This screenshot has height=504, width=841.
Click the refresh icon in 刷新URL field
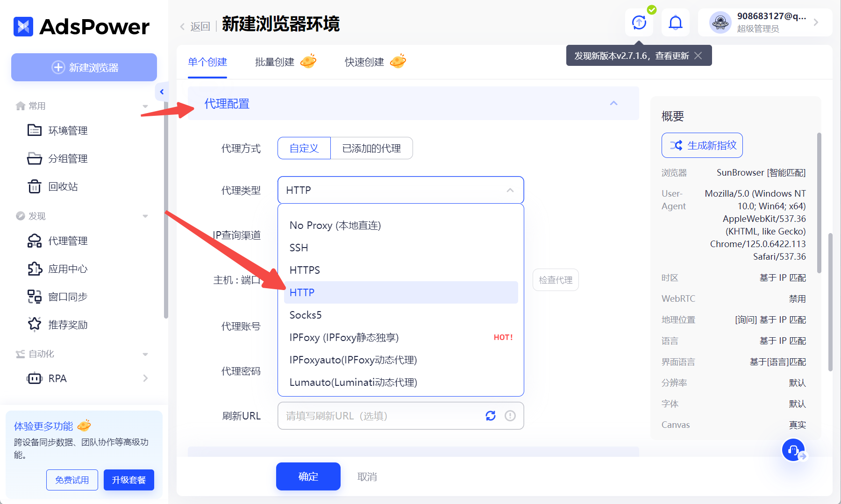click(x=491, y=416)
